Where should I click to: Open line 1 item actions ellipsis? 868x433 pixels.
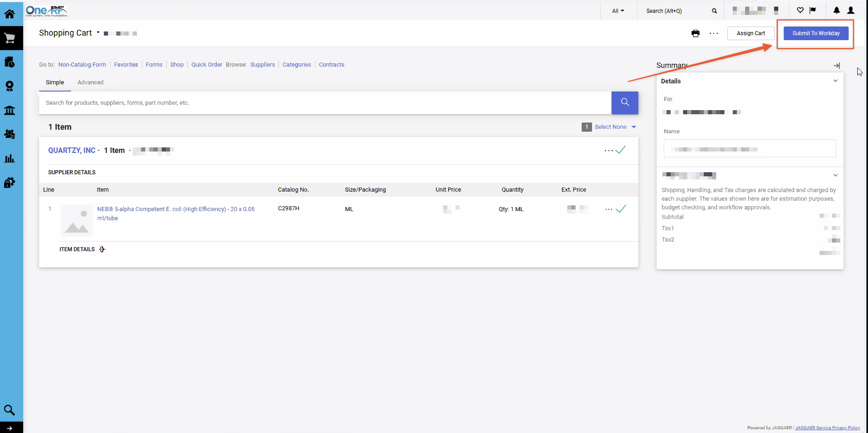coord(609,209)
